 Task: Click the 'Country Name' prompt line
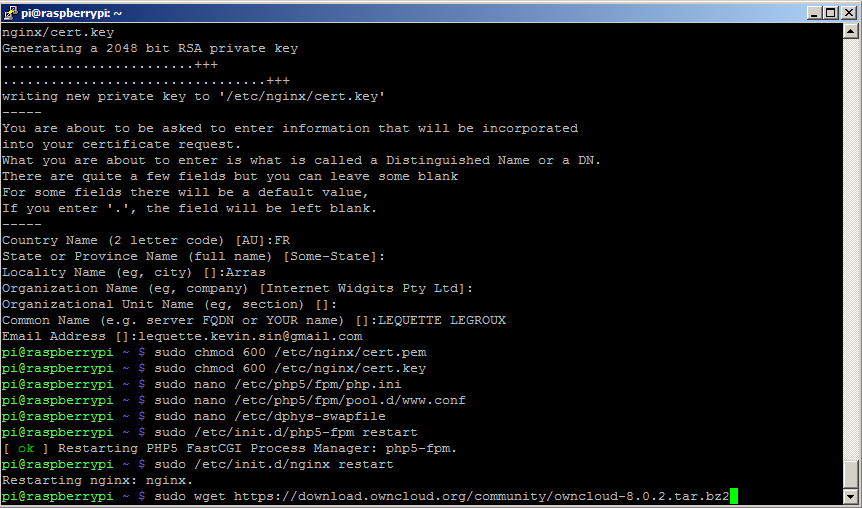146,241
